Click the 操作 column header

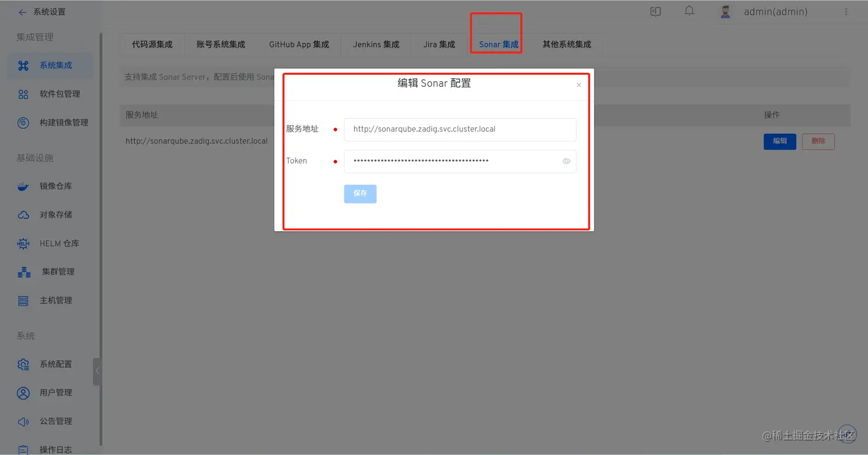click(x=772, y=115)
